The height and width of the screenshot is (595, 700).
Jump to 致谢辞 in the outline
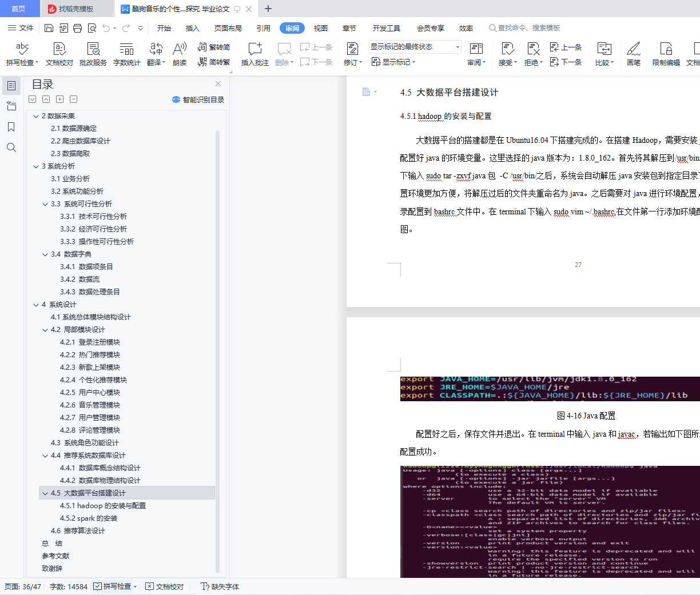coord(52,569)
